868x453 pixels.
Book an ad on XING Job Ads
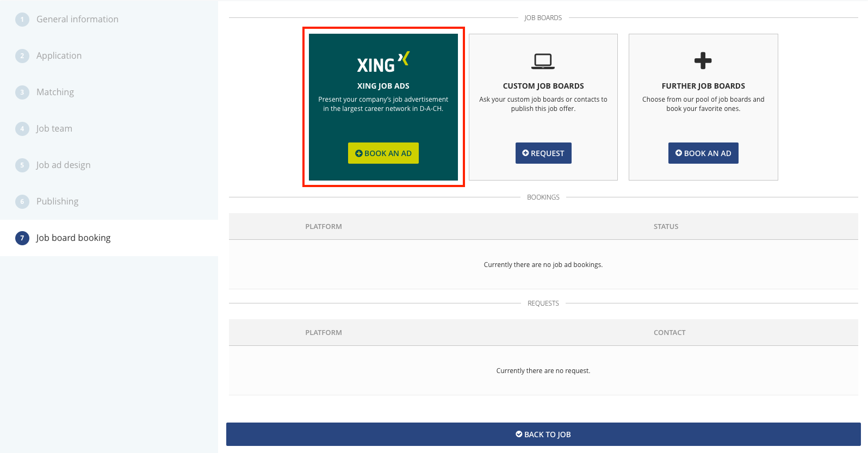[383, 153]
